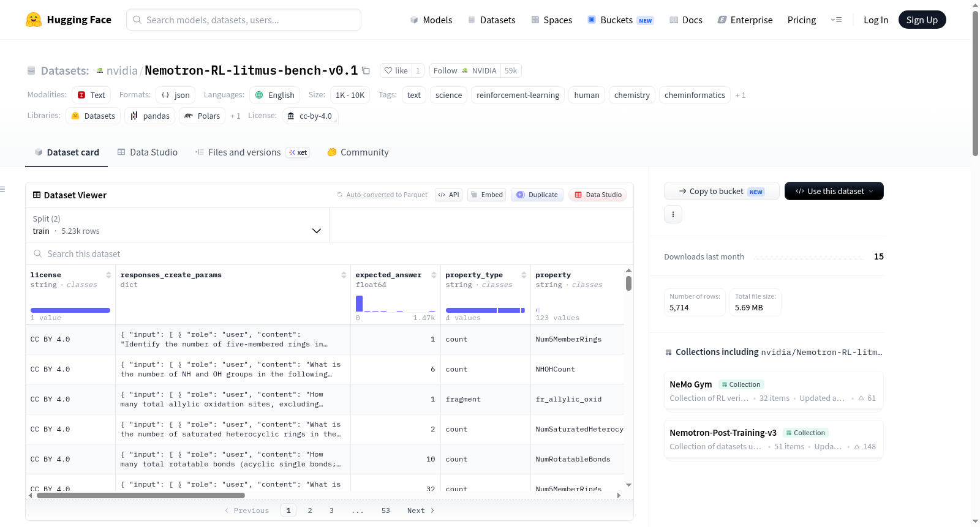
Task: Jump to page 3 of the table
Action: [331, 510]
